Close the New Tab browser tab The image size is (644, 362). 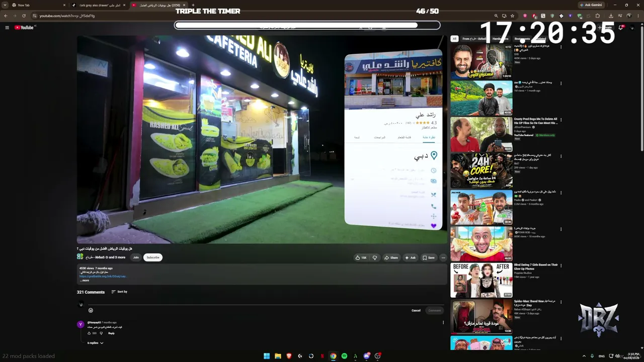(64, 5)
